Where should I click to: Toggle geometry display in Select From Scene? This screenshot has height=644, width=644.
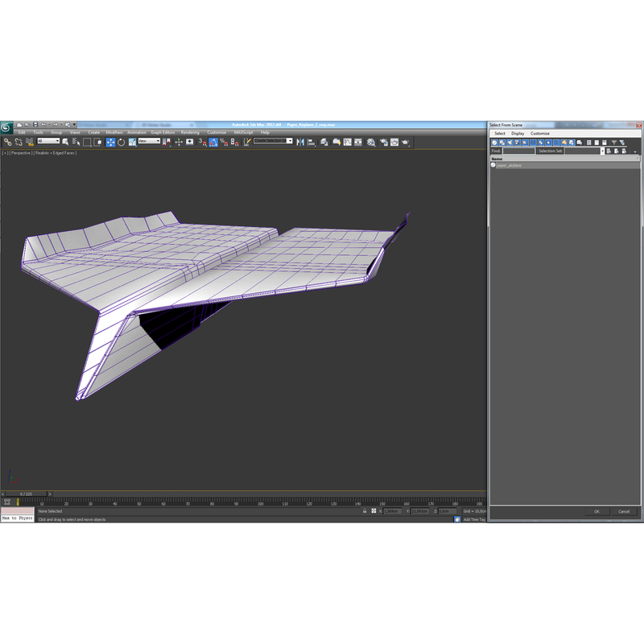[495, 142]
